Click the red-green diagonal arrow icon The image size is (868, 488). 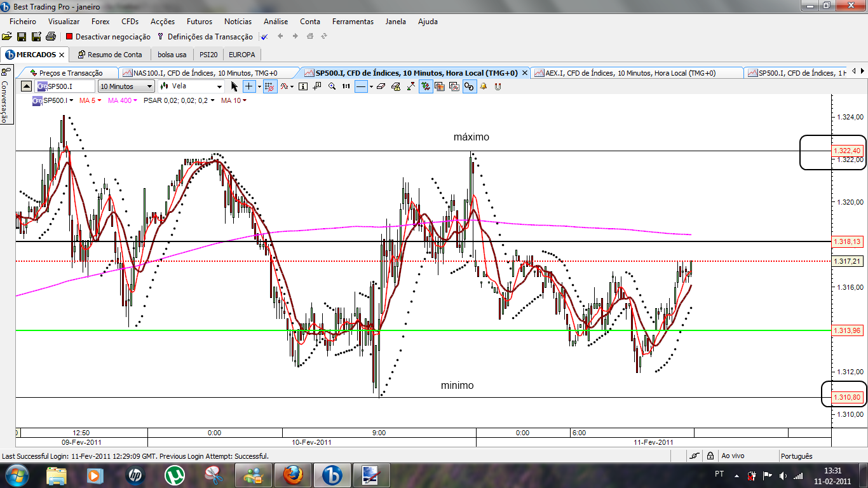pyautogui.click(x=410, y=86)
